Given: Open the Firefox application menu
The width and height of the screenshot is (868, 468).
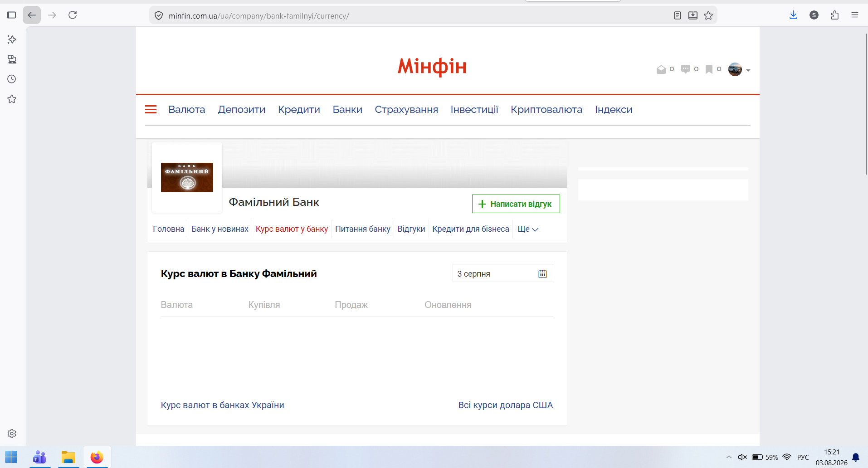Looking at the screenshot, I should pyautogui.click(x=855, y=15).
